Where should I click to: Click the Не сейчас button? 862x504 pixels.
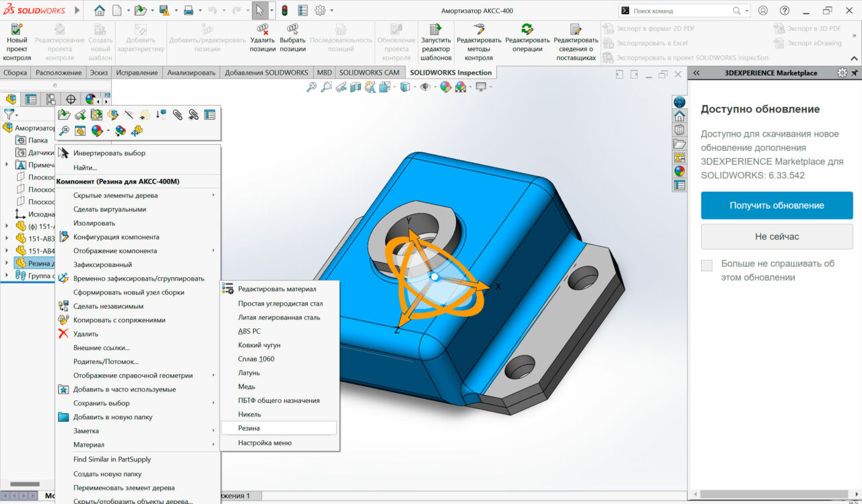coord(776,237)
